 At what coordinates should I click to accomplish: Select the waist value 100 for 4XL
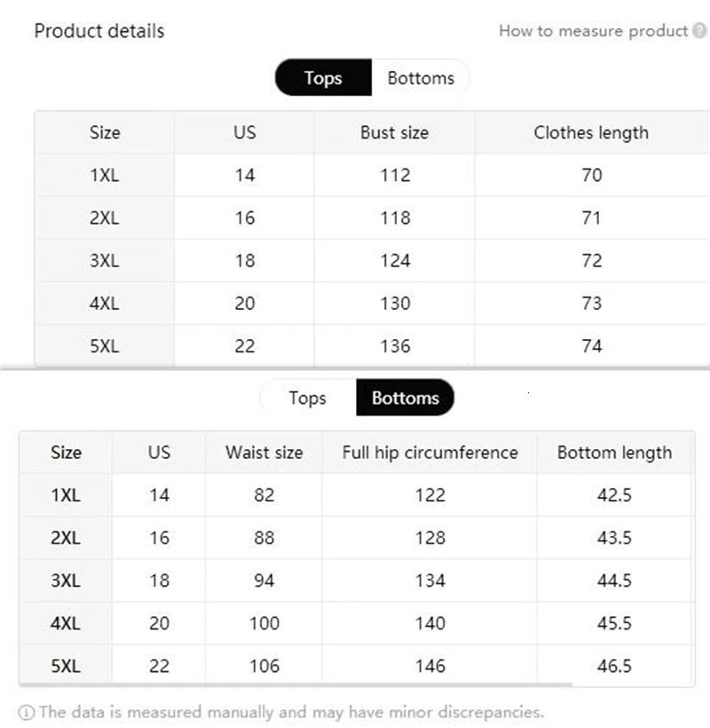point(263,622)
